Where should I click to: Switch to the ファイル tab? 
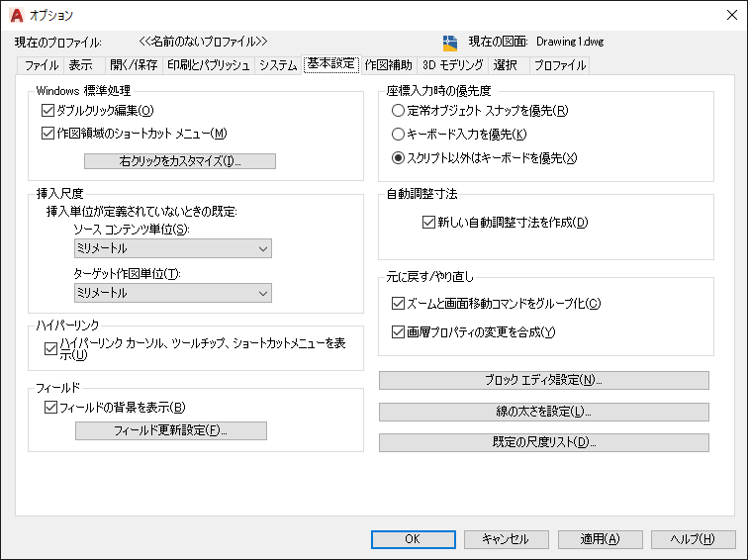[42, 65]
